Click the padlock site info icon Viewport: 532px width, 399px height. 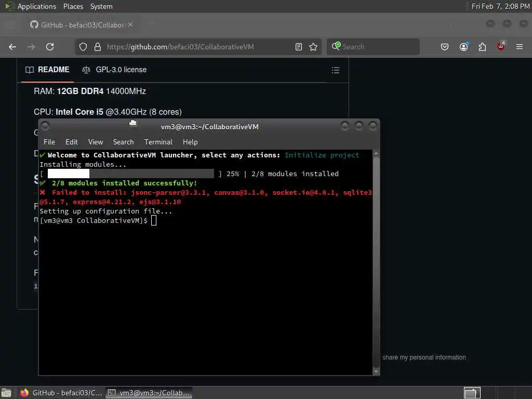tap(98, 47)
